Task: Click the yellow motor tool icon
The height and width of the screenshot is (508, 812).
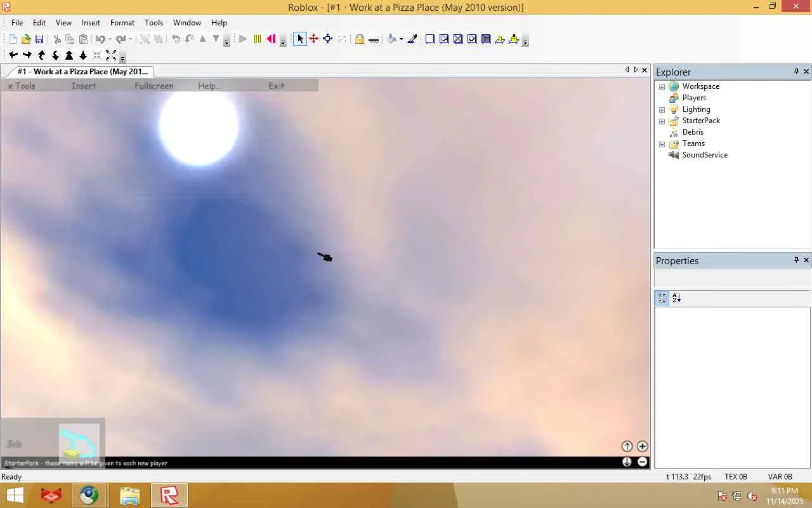Action: [514, 39]
